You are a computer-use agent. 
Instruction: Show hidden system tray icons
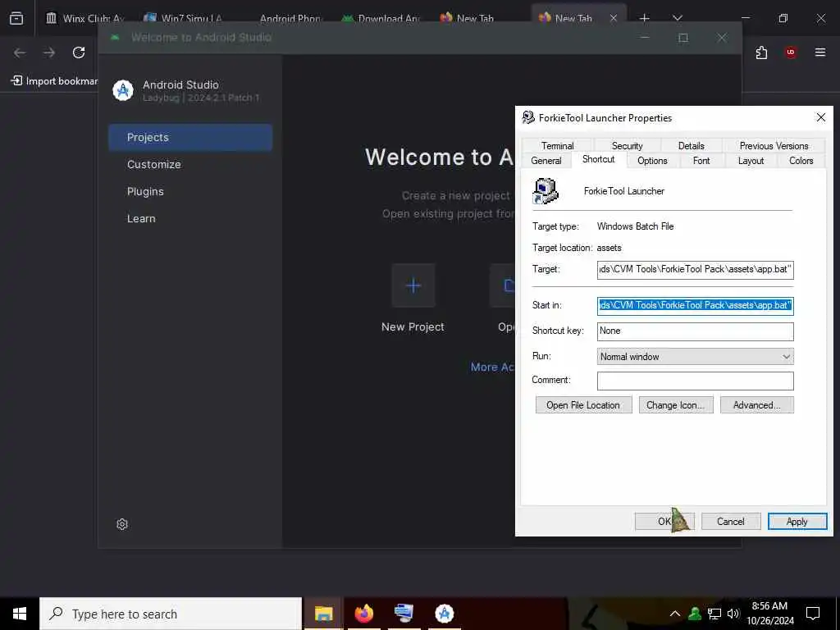(675, 614)
